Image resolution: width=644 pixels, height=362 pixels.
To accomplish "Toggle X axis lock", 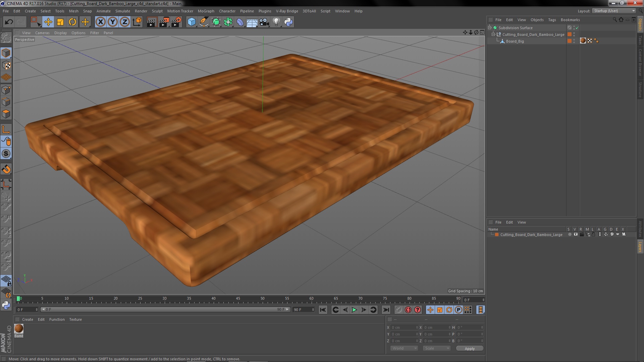I will 100,22.
